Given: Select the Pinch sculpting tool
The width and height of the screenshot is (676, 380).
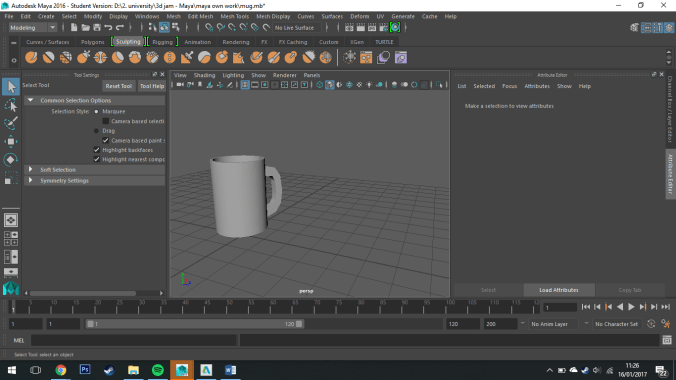Looking at the screenshot, I should point(100,57).
